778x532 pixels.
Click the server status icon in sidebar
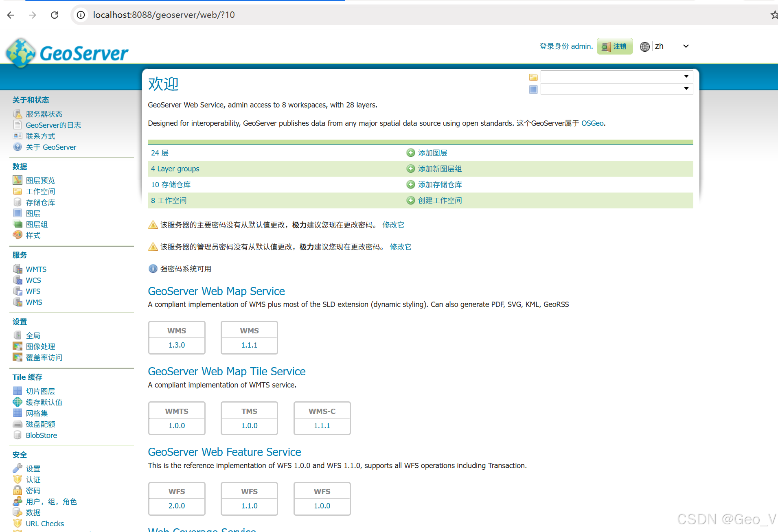point(18,114)
